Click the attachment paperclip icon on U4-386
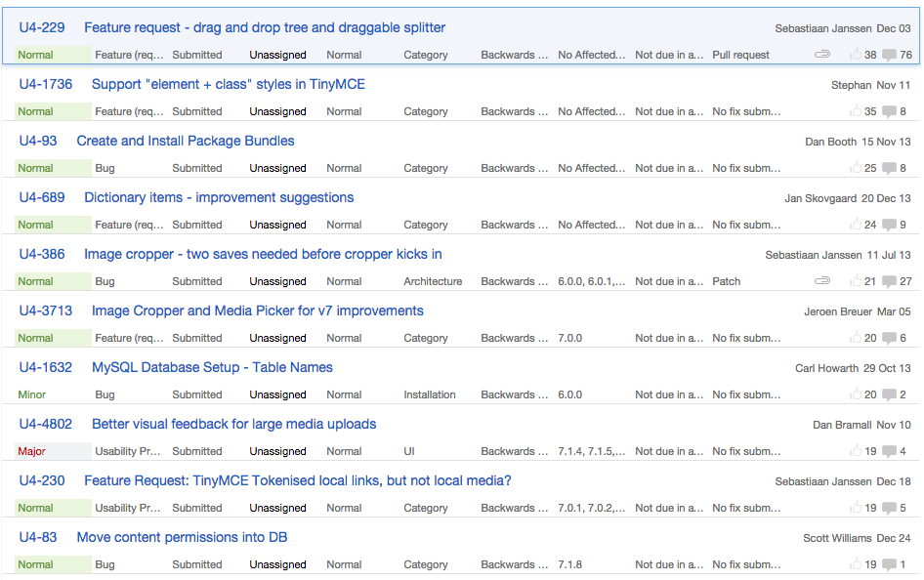This screenshot has width=924, height=580. coord(822,281)
